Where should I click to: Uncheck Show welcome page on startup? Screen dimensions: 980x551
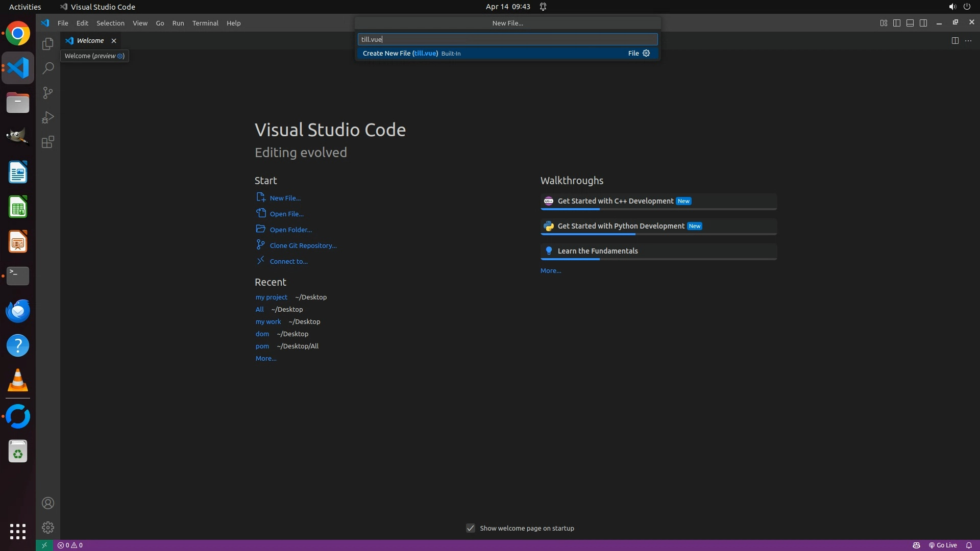pyautogui.click(x=471, y=528)
